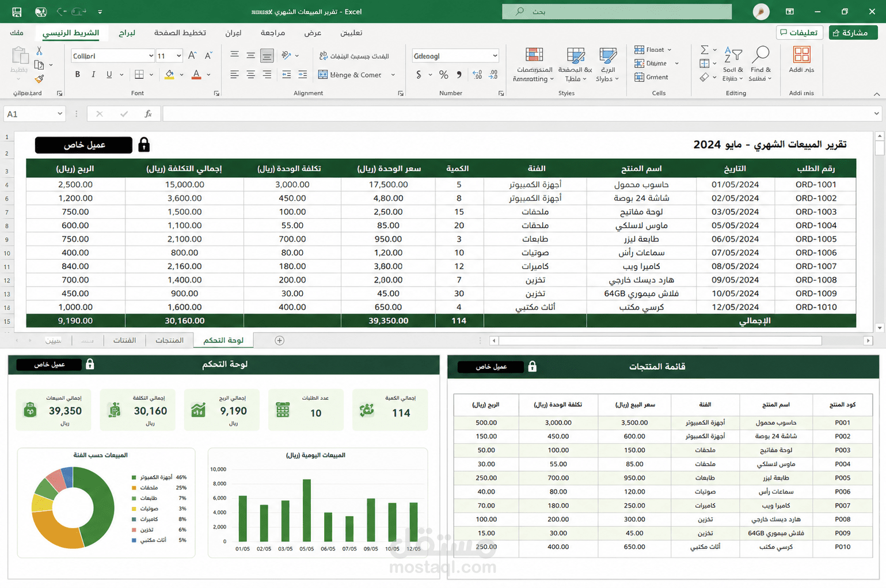Open Format as Table icon

(x=575, y=55)
